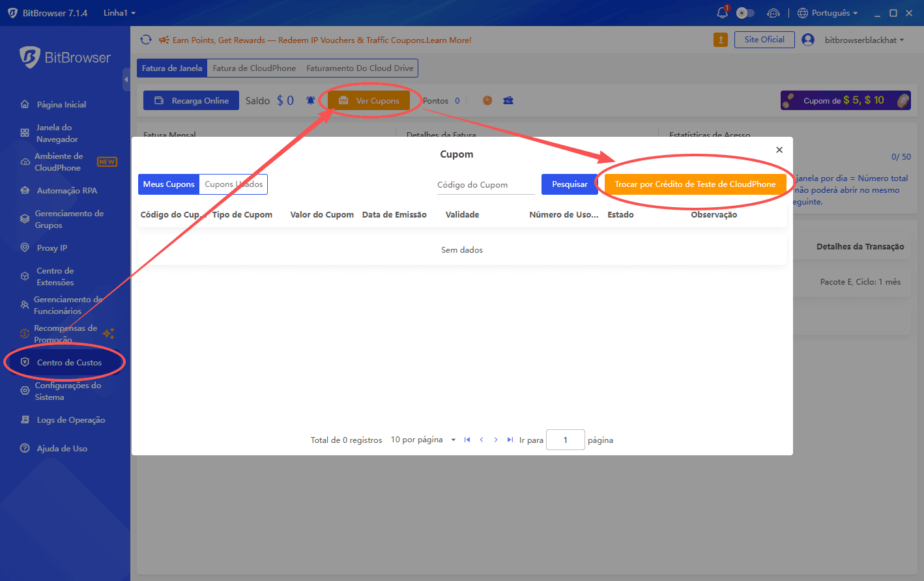The image size is (924, 581).
Task: Click the Detalhes da Transação heading
Action: pyautogui.click(x=860, y=246)
